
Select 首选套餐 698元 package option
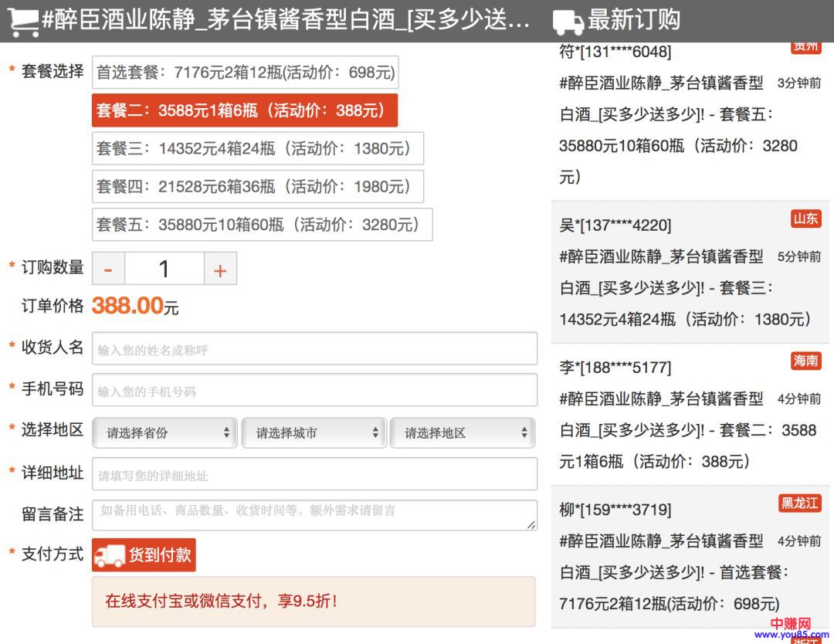point(245,73)
